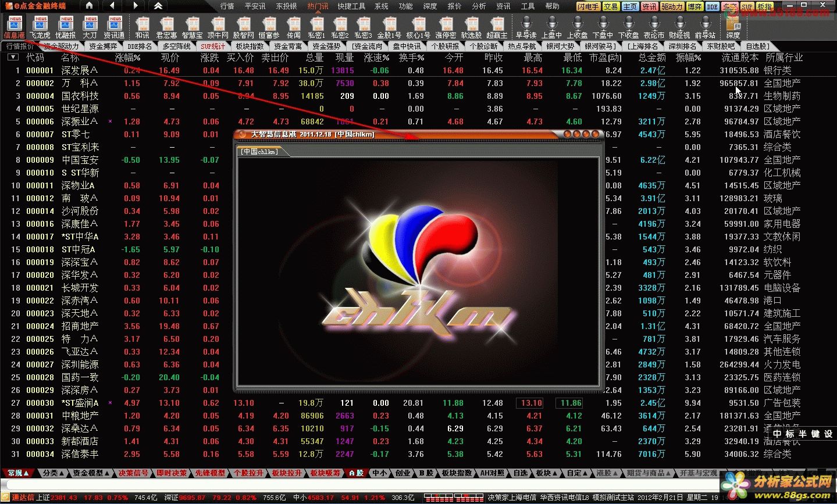Navigate forward with right arrow
The width and height of the screenshot is (837, 504).
click(135, 6)
